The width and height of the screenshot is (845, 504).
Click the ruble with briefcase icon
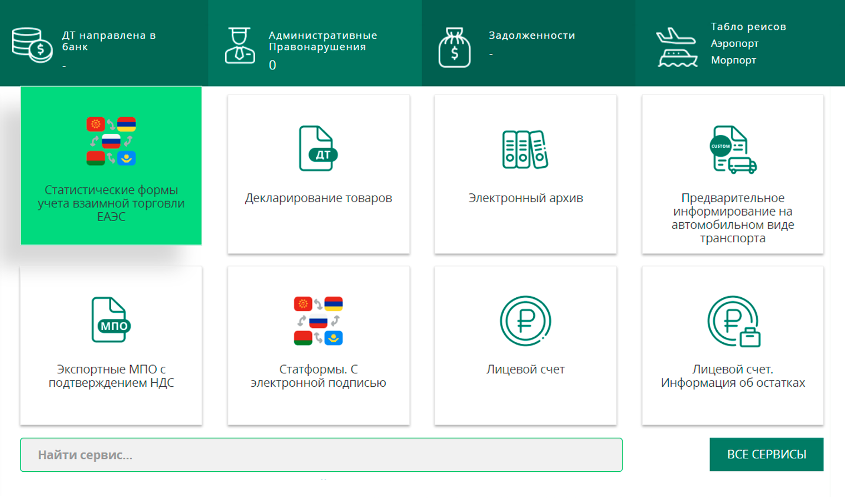pos(733,321)
